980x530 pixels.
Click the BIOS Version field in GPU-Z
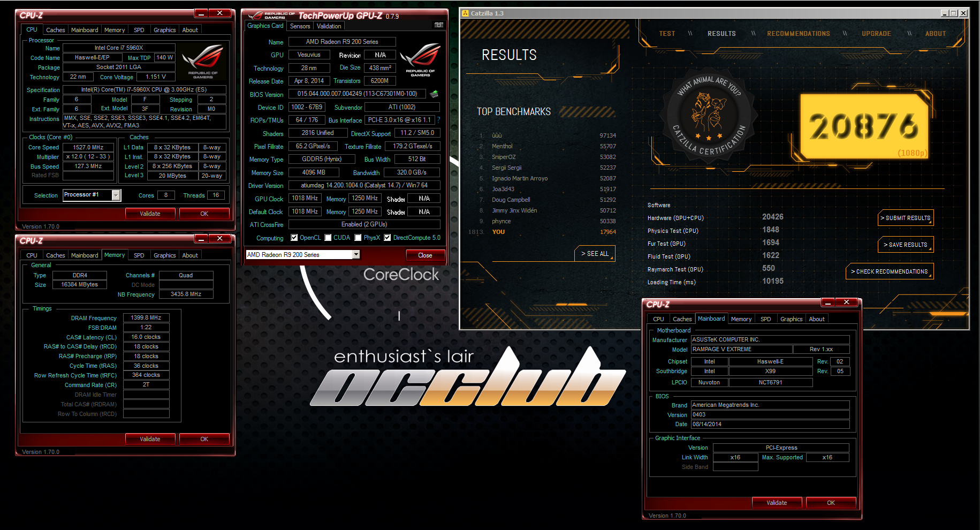[357, 94]
